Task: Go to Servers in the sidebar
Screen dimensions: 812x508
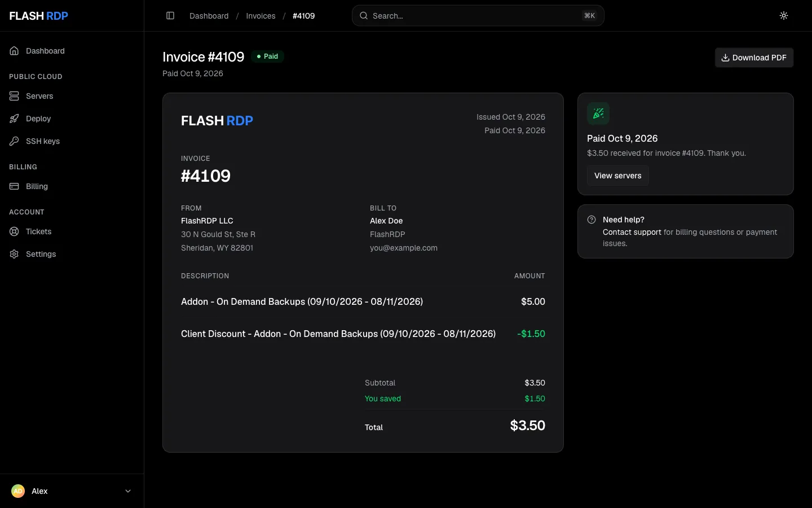Action: tap(72, 96)
